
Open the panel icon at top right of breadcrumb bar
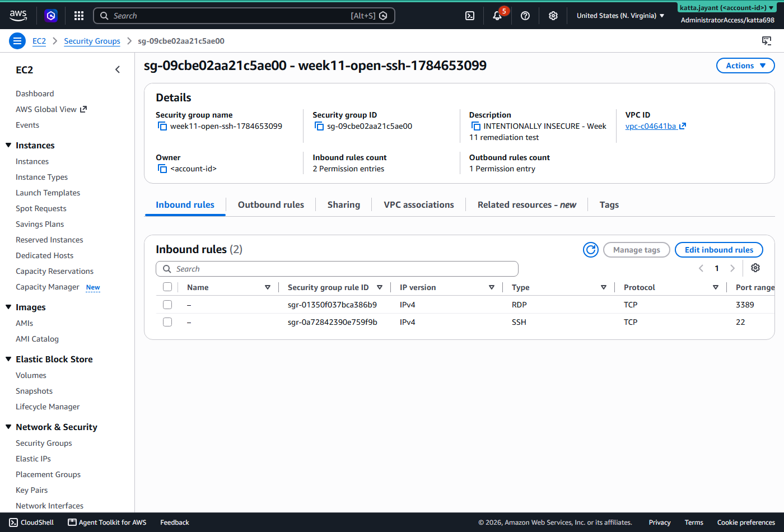click(767, 41)
